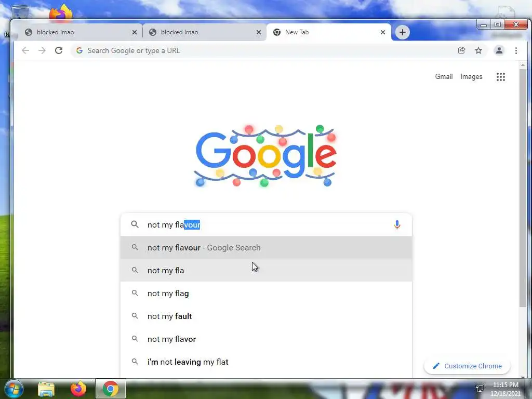This screenshot has width=532, height=399.
Task: Close the first blocked lmao tab
Action: coord(135,32)
